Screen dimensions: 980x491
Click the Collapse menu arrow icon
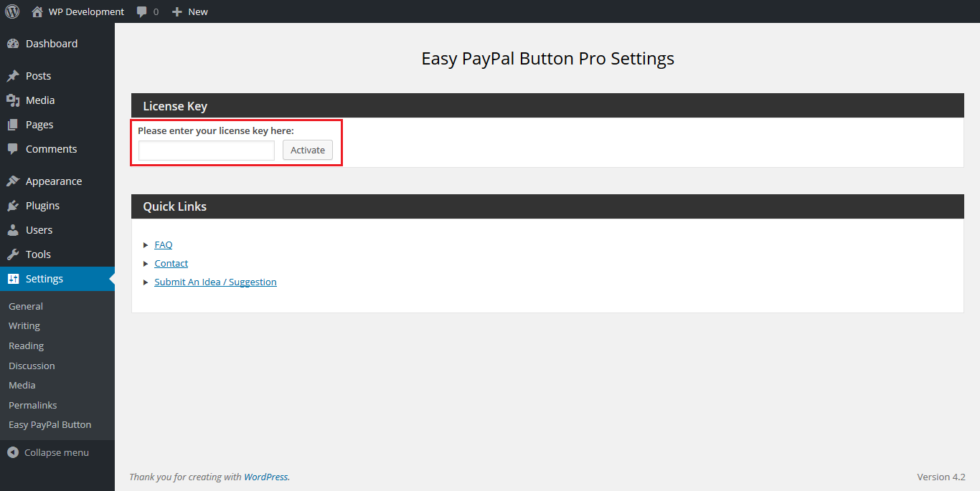(13, 452)
